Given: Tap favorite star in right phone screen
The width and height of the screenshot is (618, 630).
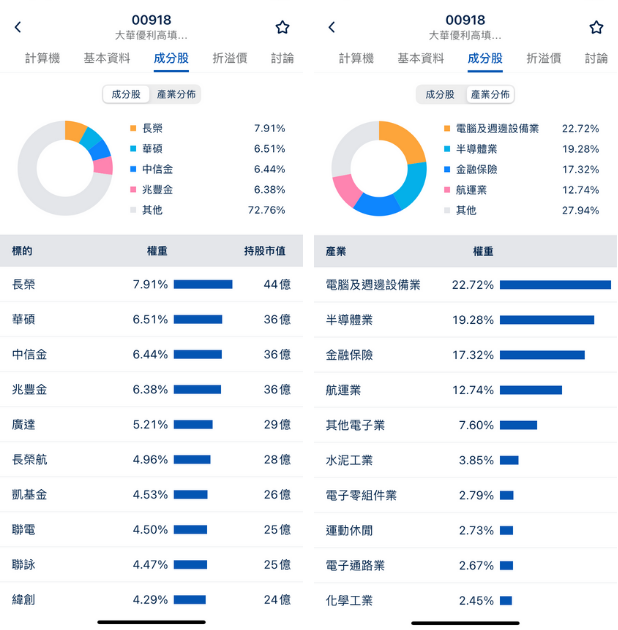Looking at the screenshot, I should click(x=596, y=27).
